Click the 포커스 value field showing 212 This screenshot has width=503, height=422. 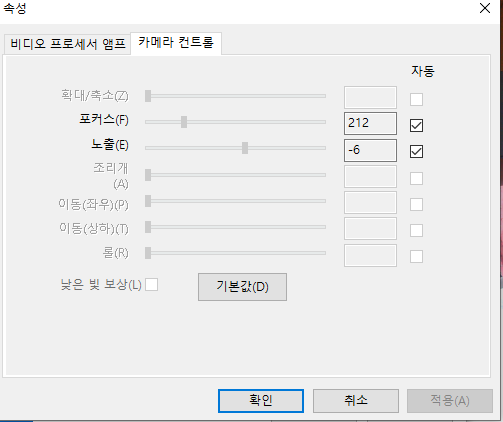point(370,123)
